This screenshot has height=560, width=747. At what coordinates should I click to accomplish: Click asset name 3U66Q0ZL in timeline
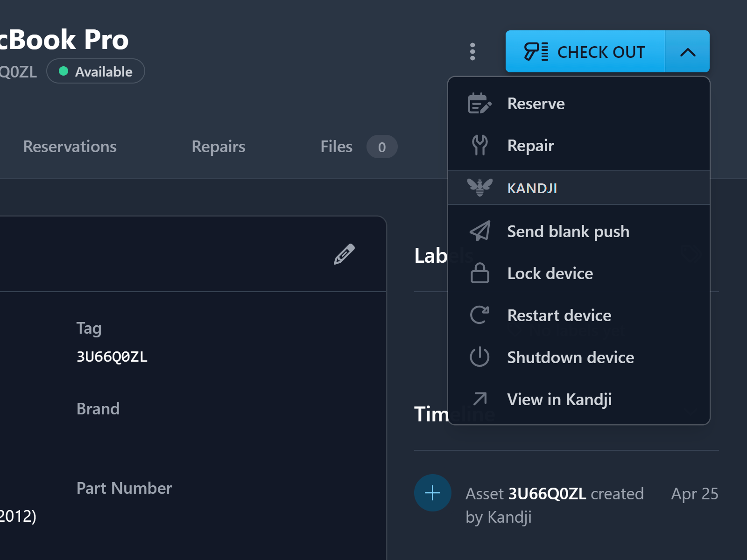pyautogui.click(x=547, y=494)
